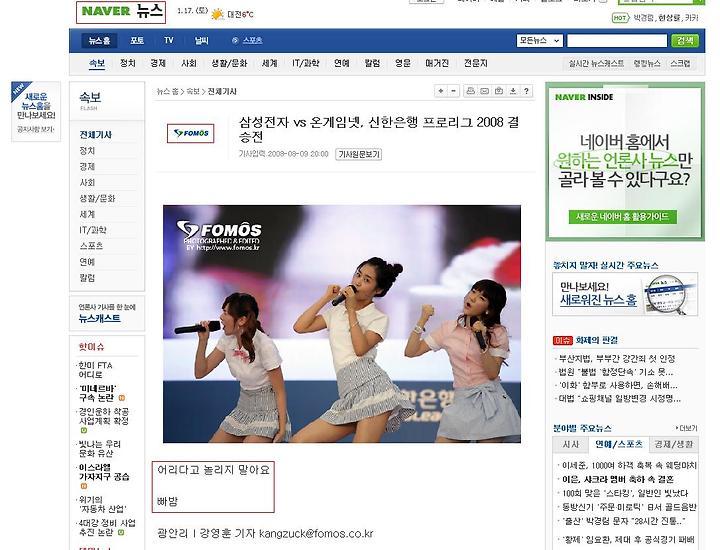Screen dimensions: 720x550
Task: Select 사회 in left sidebar
Action: coord(87,182)
